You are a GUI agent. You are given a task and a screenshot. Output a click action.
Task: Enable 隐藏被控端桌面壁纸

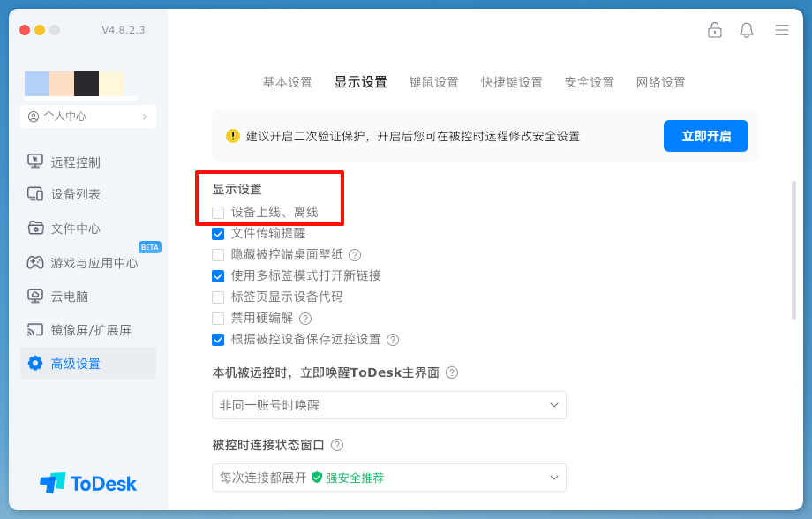(x=216, y=255)
